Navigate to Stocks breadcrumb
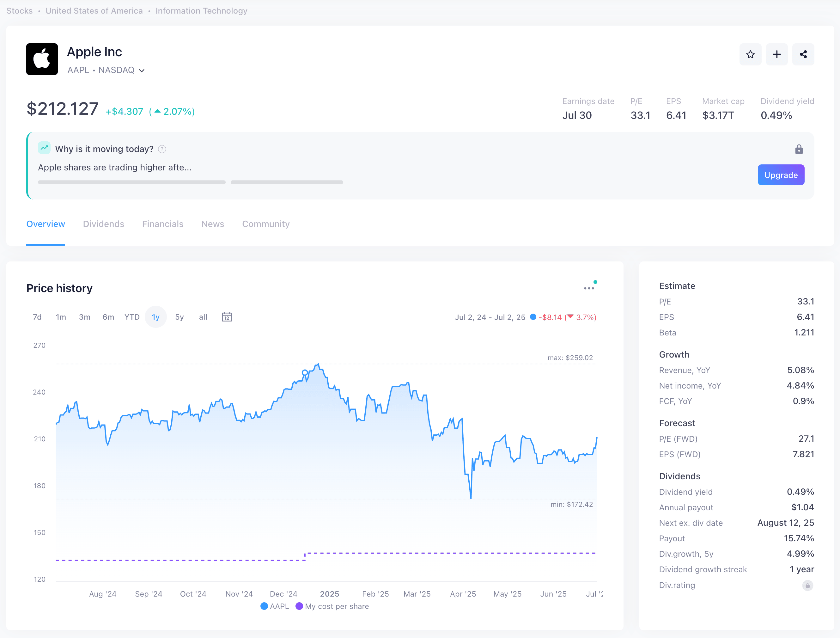Image resolution: width=840 pixels, height=638 pixels. [x=19, y=11]
